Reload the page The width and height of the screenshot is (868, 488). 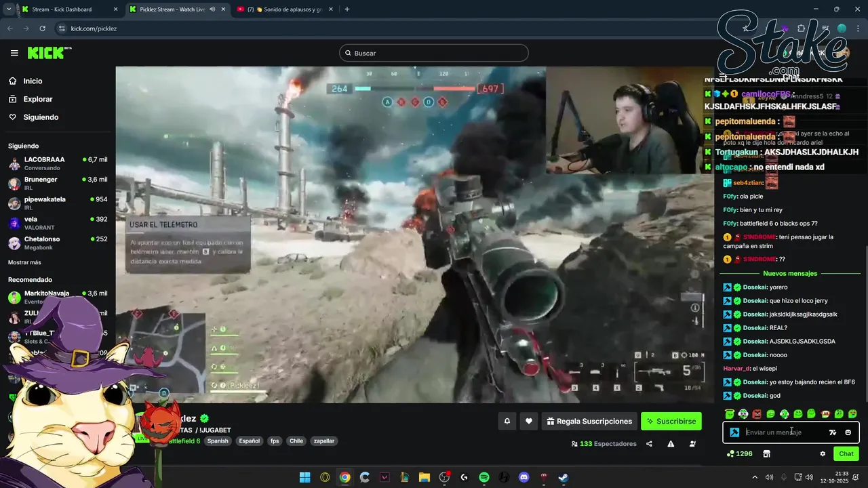[42, 28]
